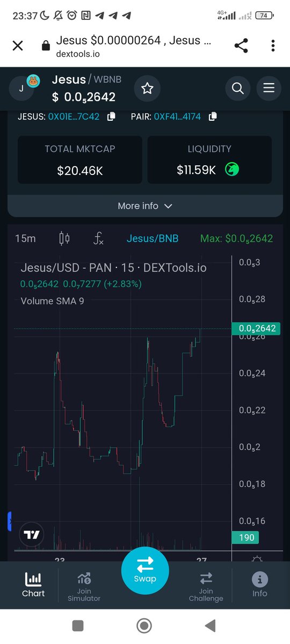
Task: Open the Info tab
Action: (260, 585)
